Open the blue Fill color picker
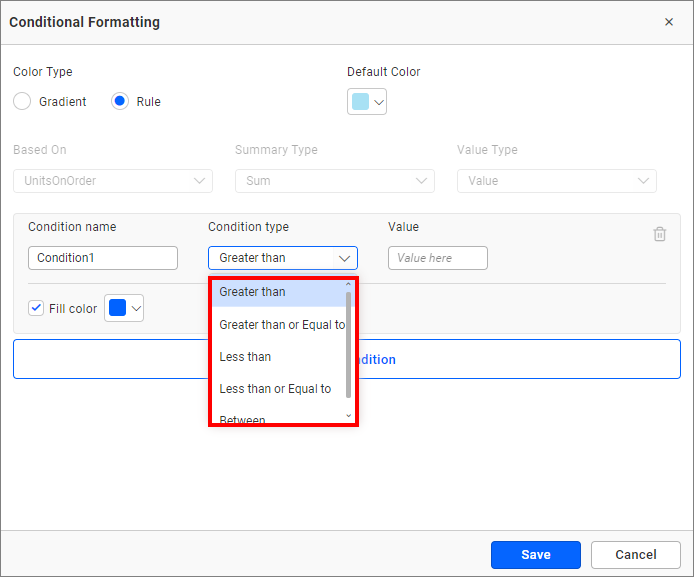Viewport: 694px width, 577px height. tap(124, 308)
